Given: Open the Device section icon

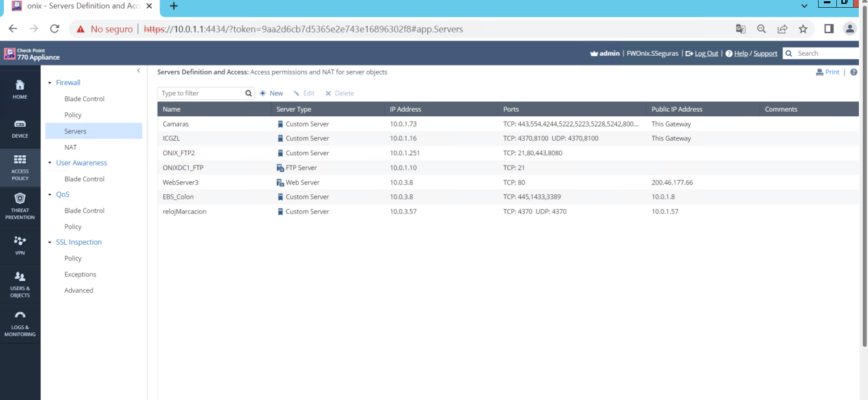Looking at the screenshot, I should 20,128.
